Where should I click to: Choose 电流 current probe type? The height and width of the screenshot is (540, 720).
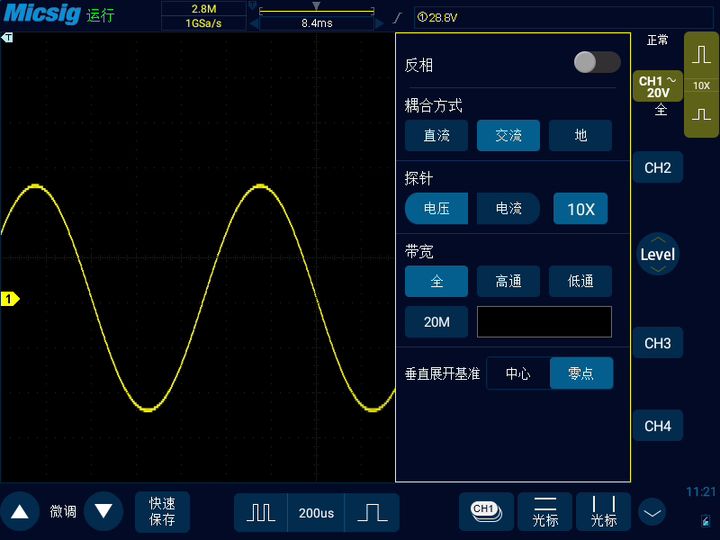click(508, 208)
